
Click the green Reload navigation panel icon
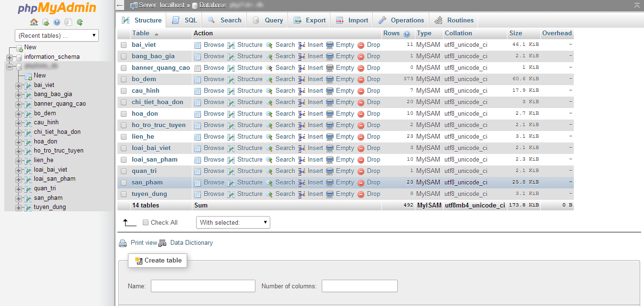(x=80, y=22)
